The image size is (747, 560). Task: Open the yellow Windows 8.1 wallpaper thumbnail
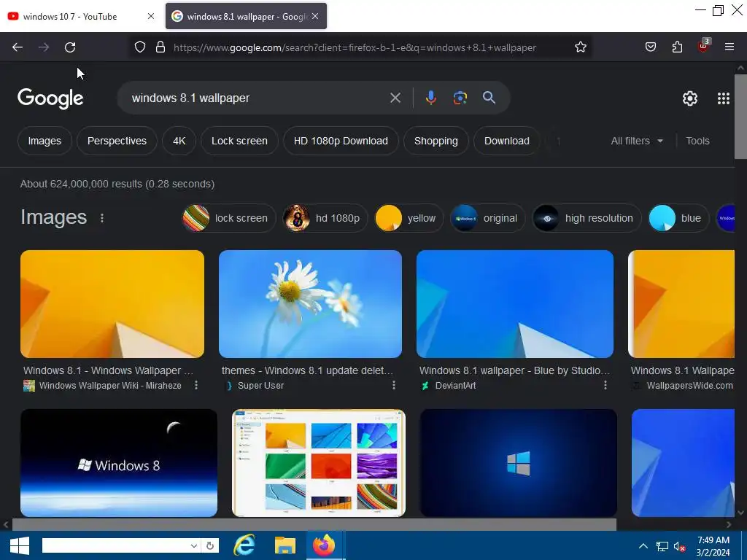point(112,304)
